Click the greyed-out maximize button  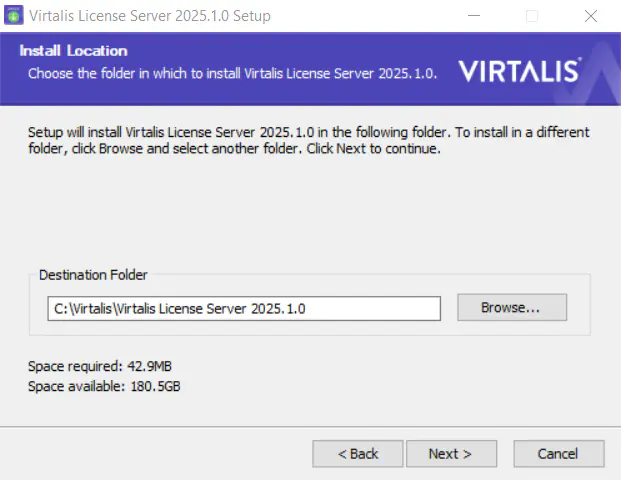(x=531, y=16)
